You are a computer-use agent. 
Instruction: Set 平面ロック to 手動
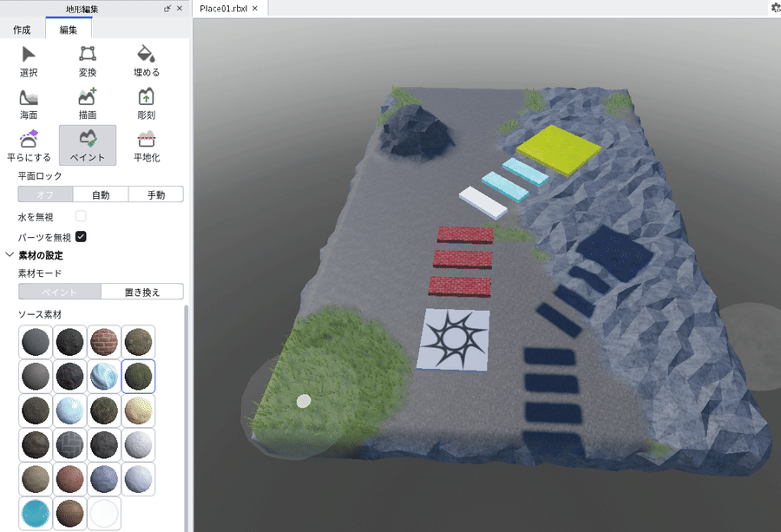pyautogui.click(x=156, y=194)
